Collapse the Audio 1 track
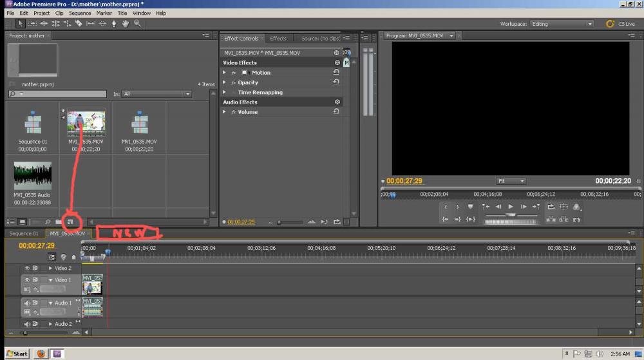The image size is (644, 360). click(50, 303)
